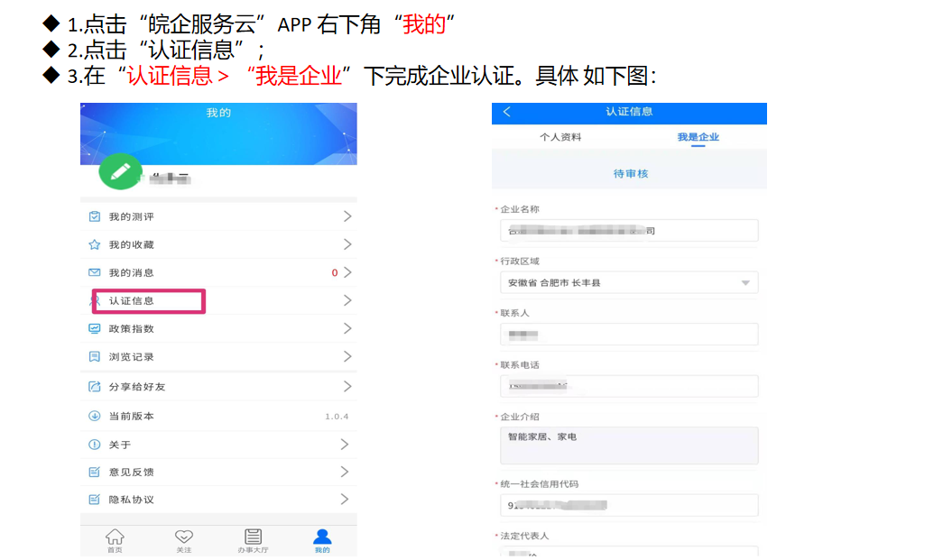Screen dimensions: 934x560
Task: Open the 首页 home icon in bottom bar
Action: coord(115,539)
